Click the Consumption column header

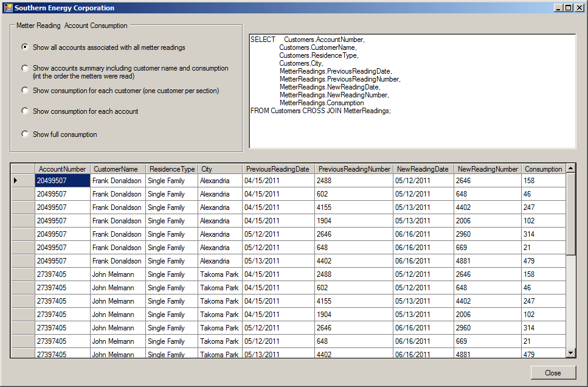click(544, 169)
